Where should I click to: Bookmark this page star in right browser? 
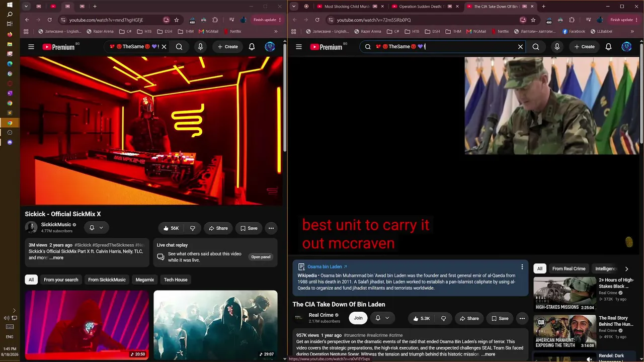(x=533, y=20)
